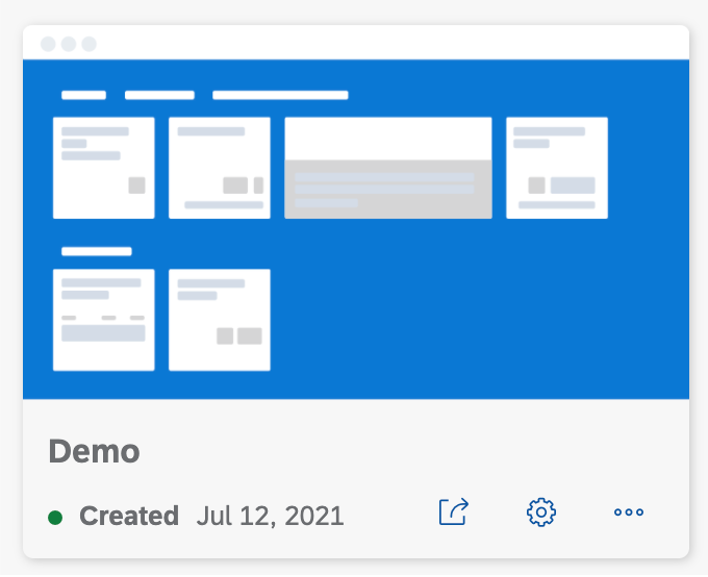
Task: Click the 'Created' status label
Action: point(129,516)
